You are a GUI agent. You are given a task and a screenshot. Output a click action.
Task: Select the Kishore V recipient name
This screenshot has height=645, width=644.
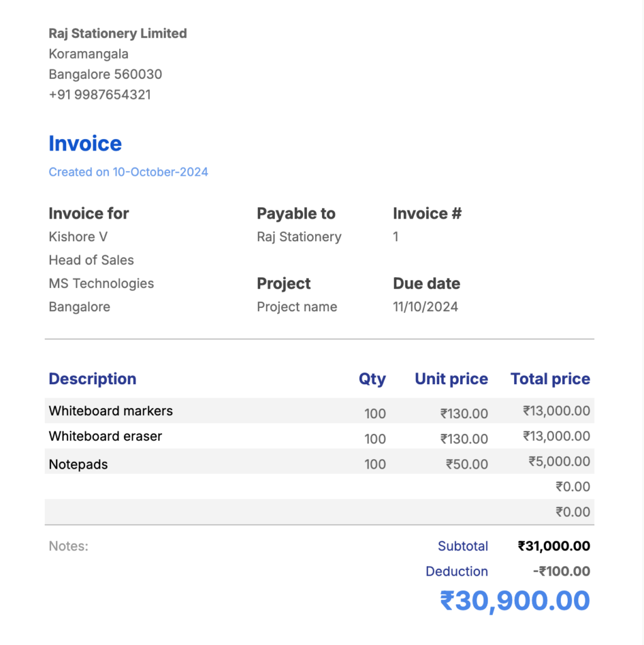[78, 237]
